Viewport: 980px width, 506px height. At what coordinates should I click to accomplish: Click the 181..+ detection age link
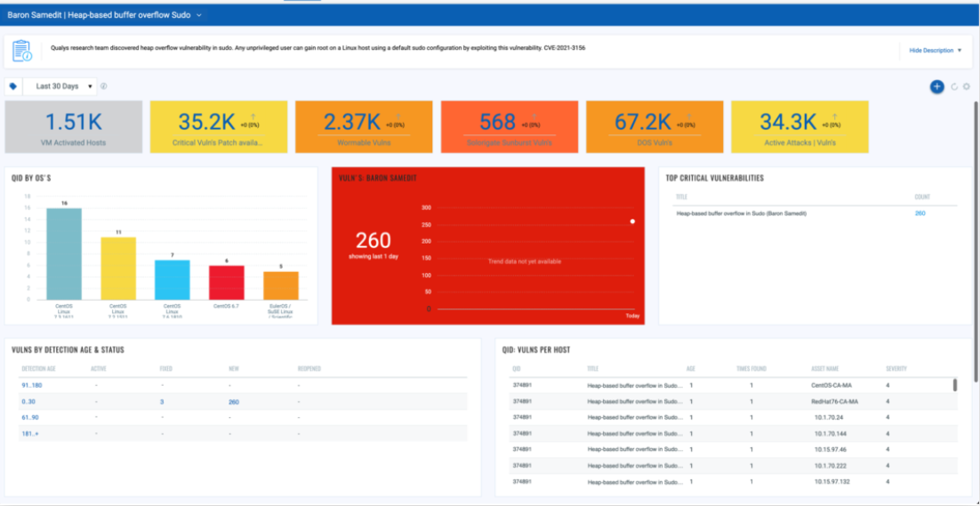(x=30, y=434)
